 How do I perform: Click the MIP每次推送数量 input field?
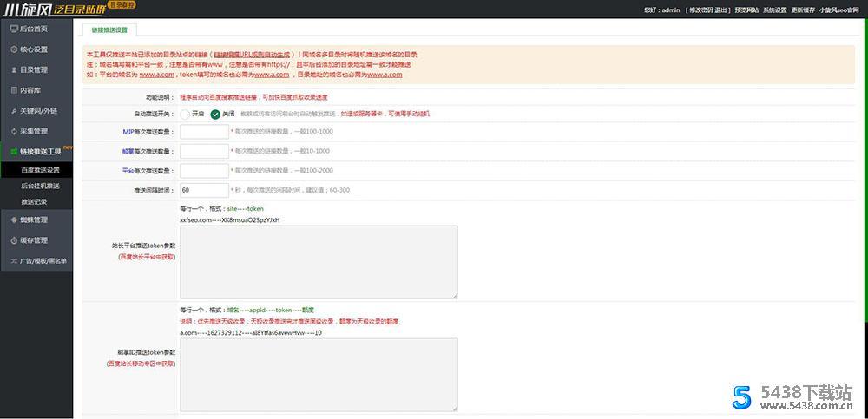pos(203,133)
